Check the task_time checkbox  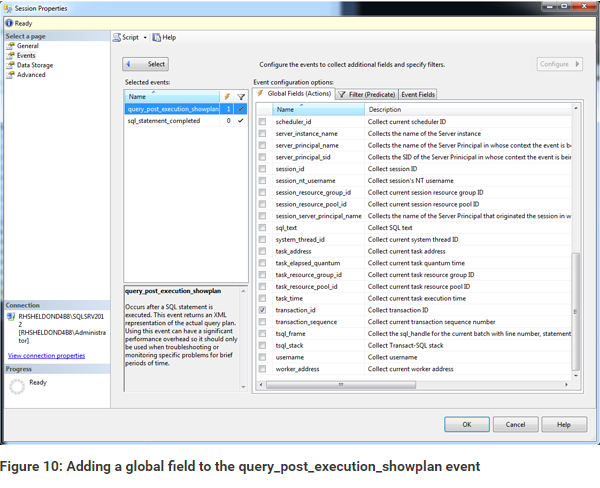[x=262, y=298]
